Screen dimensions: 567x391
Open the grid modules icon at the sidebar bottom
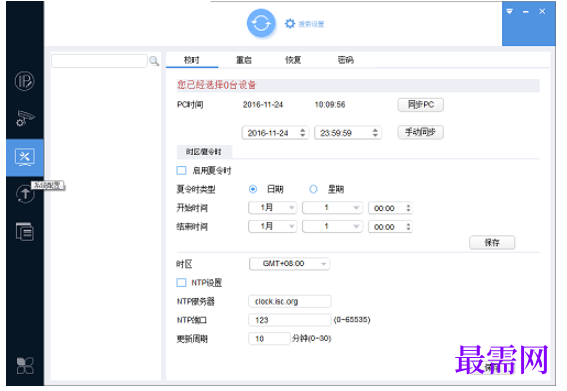[x=25, y=366]
